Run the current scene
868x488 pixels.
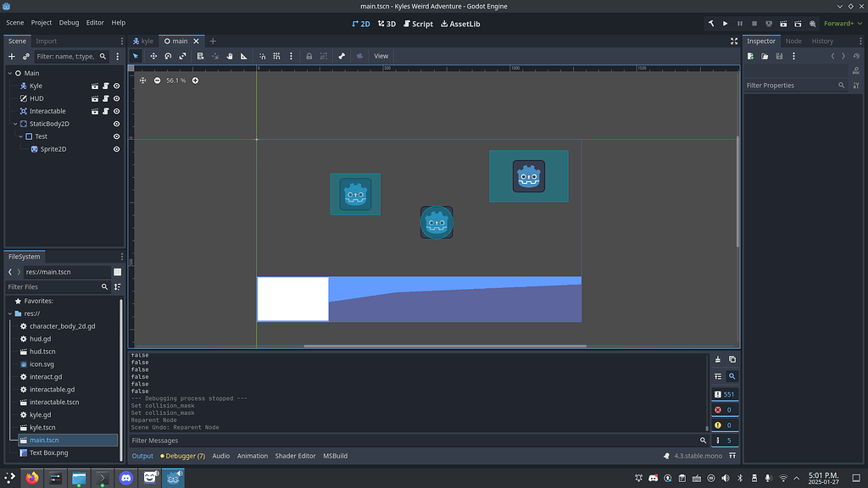[x=783, y=24]
